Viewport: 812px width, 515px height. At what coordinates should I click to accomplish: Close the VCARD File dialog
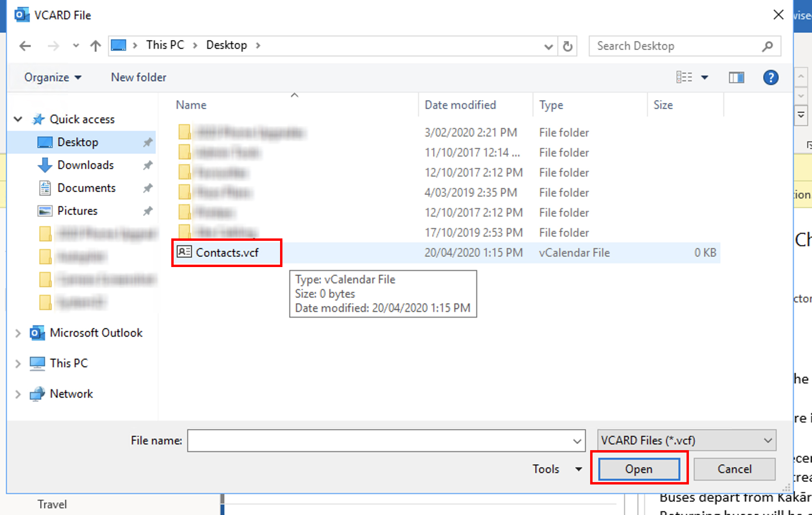tap(778, 15)
